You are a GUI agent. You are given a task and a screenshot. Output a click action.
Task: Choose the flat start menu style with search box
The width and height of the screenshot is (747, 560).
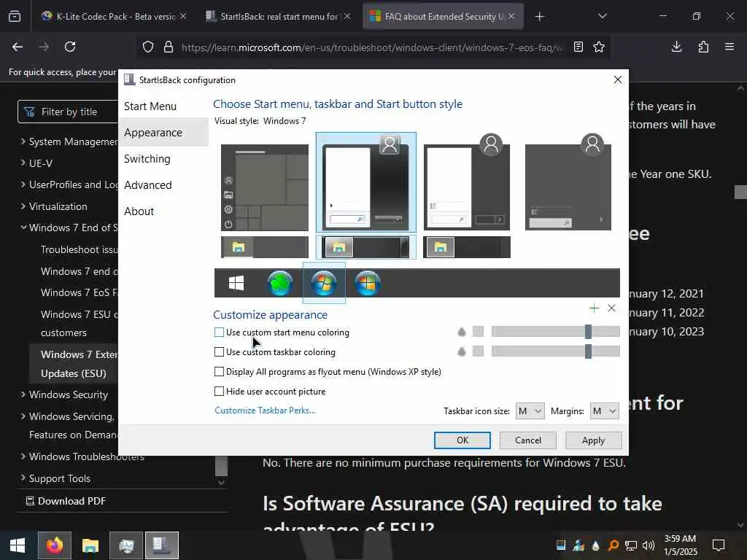[467, 183]
